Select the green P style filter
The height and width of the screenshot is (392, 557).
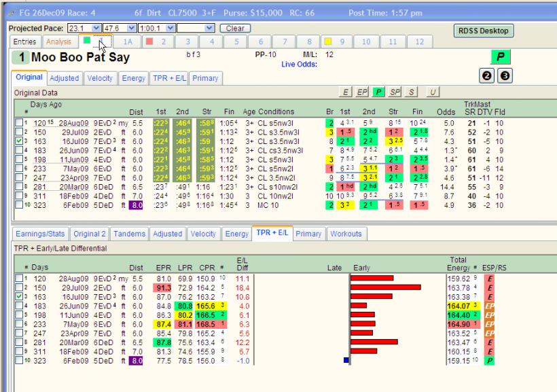(x=378, y=92)
